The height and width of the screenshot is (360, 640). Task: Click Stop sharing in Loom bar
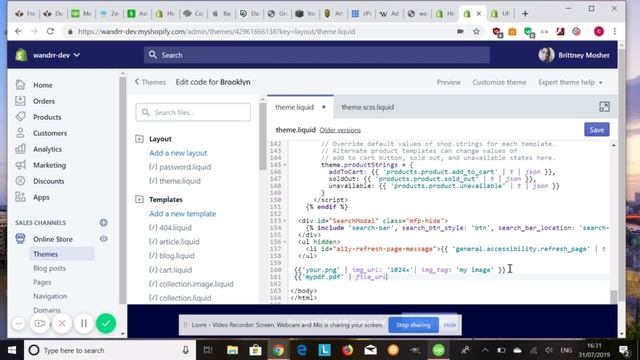tap(413, 325)
